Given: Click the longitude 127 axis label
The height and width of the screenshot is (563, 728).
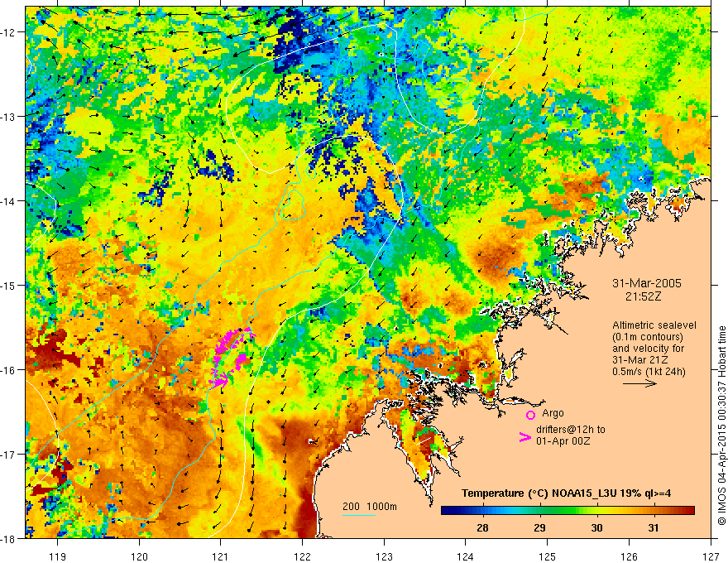Looking at the screenshot, I should [x=711, y=556].
